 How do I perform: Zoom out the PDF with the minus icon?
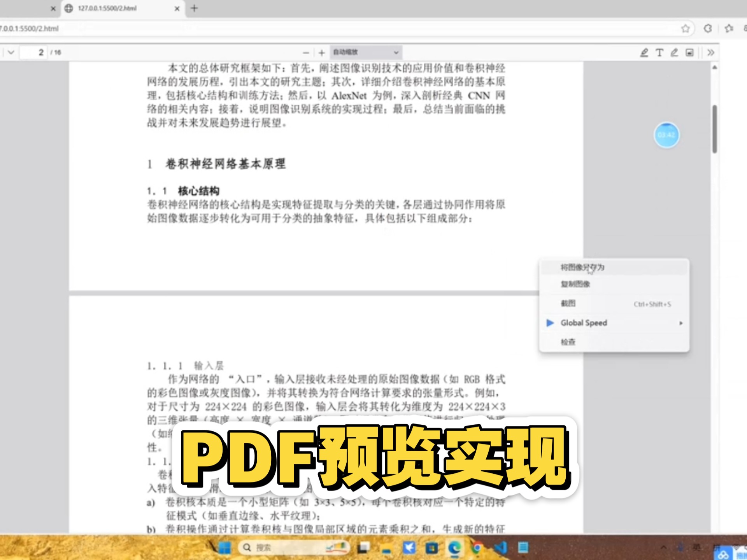[305, 52]
